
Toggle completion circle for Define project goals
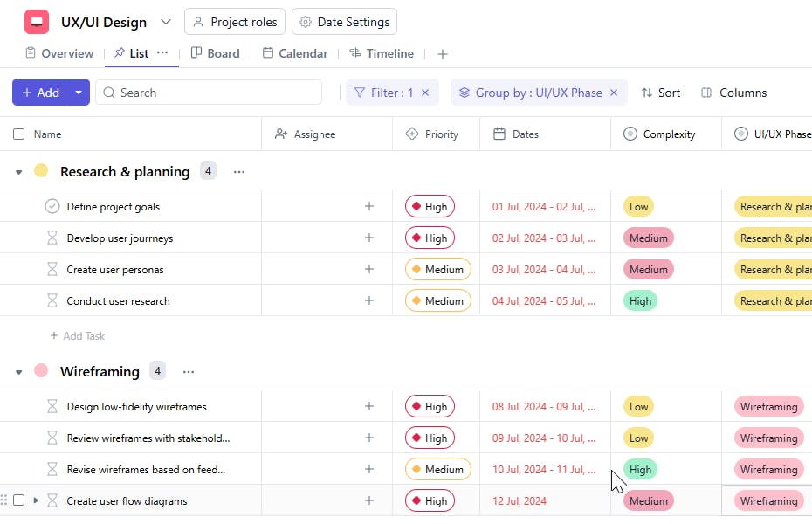click(x=52, y=207)
